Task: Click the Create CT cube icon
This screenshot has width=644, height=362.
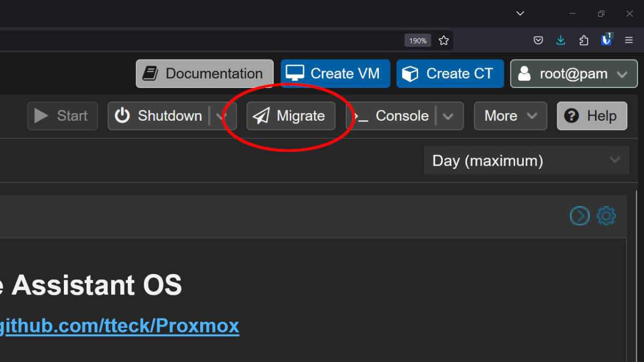Action: [411, 73]
